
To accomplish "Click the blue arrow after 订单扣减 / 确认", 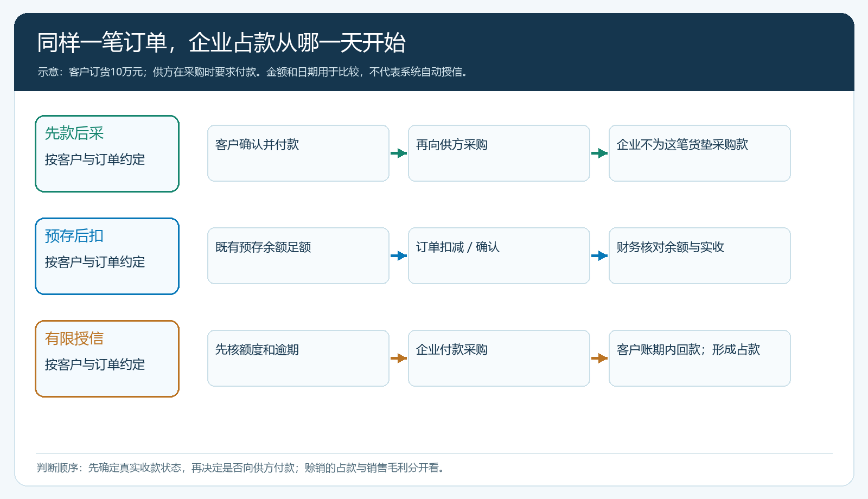I will (x=599, y=255).
